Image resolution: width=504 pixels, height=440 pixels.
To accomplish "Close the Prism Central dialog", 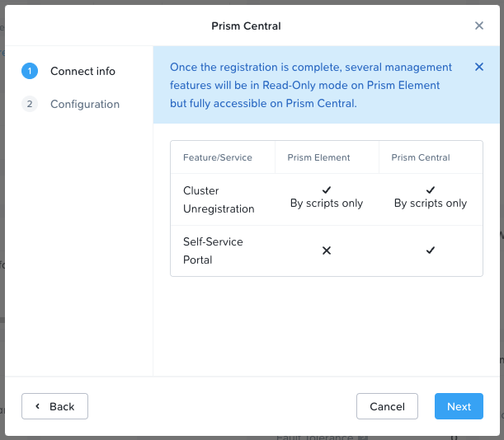I will coord(479,26).
